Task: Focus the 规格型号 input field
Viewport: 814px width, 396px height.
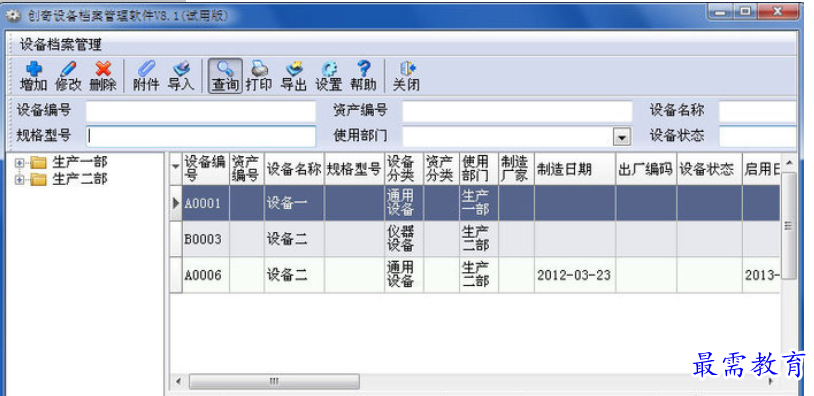Action: [200, 136]
